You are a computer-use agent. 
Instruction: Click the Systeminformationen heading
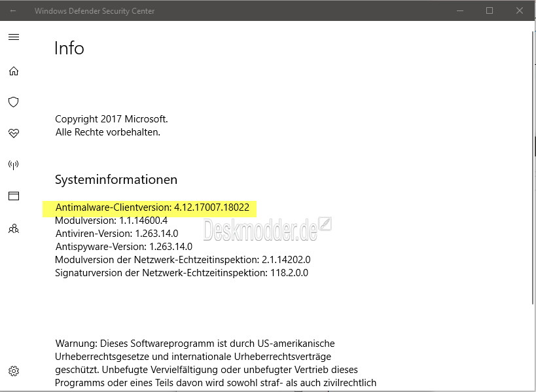point(116,179)
